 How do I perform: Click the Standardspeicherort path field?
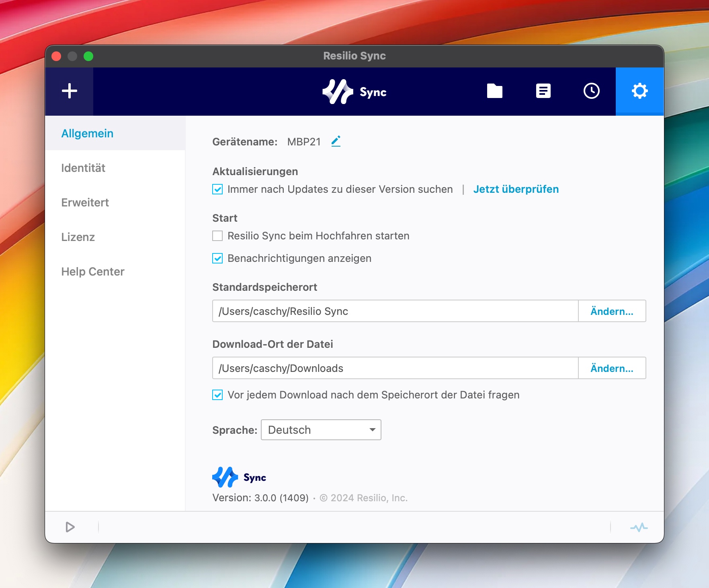(x=395, y=311)
